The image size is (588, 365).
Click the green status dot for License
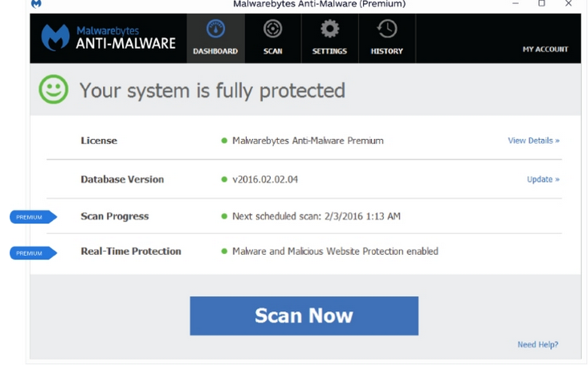click(x=225, y=141)
